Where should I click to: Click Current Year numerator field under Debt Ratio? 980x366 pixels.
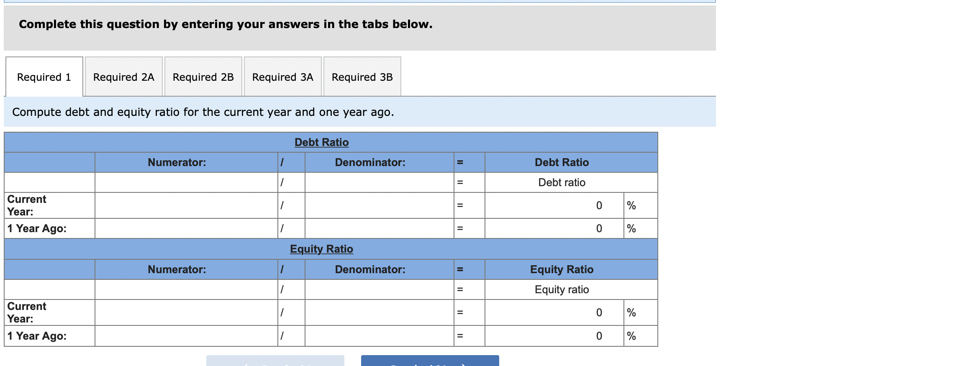186,205
